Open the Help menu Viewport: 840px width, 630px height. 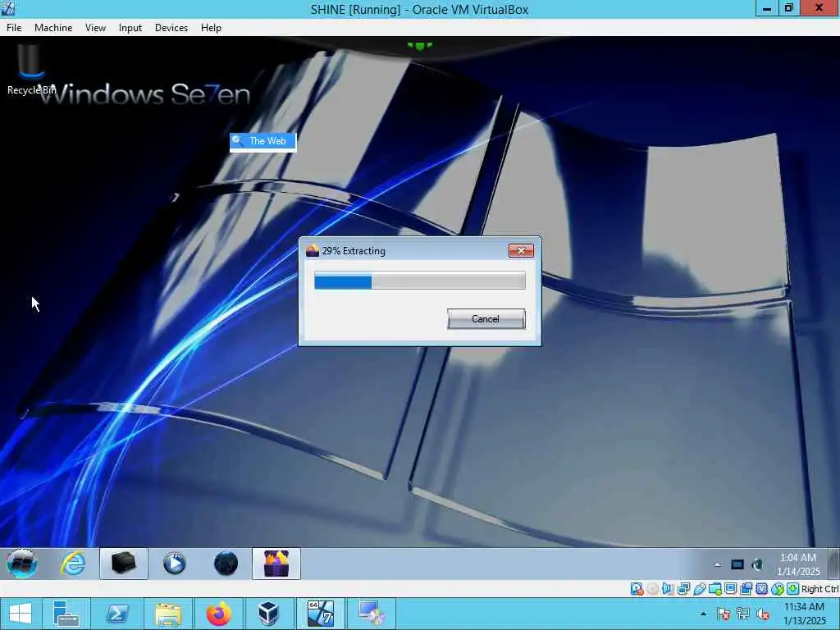coord(211,28)
